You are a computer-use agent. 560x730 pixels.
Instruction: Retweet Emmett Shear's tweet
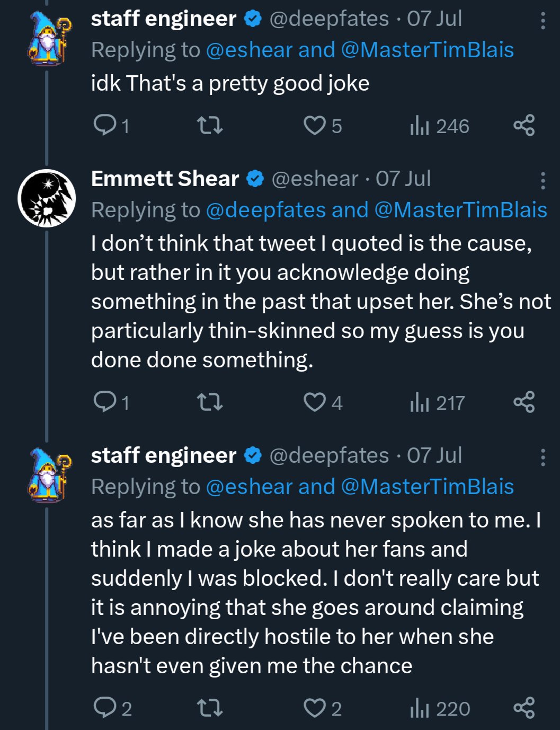pos(210,402)
